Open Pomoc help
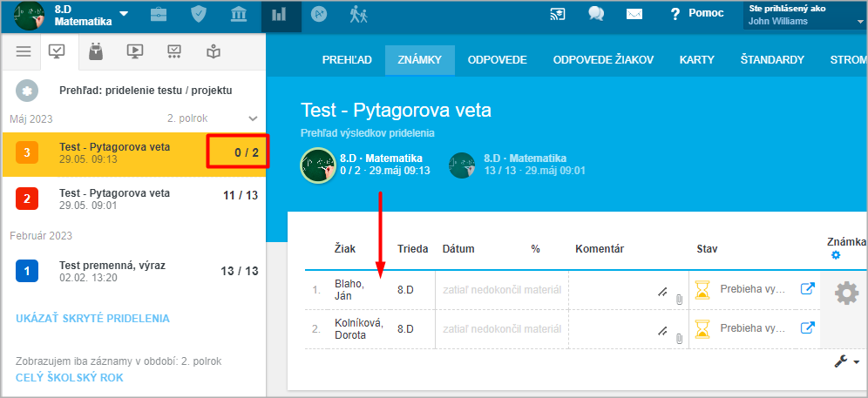 click(x=697, y=13)
